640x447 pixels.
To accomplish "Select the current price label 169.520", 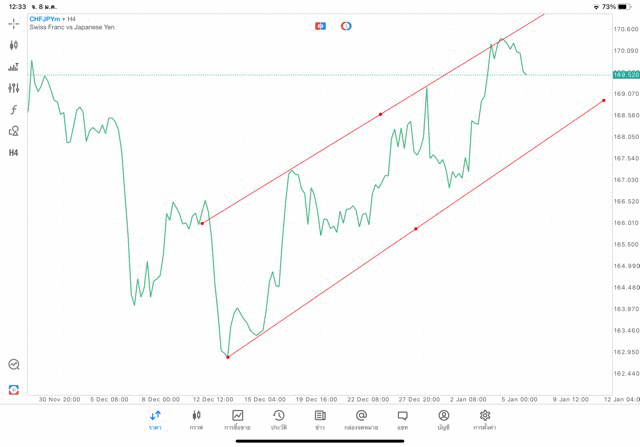I will coord(626,74).
